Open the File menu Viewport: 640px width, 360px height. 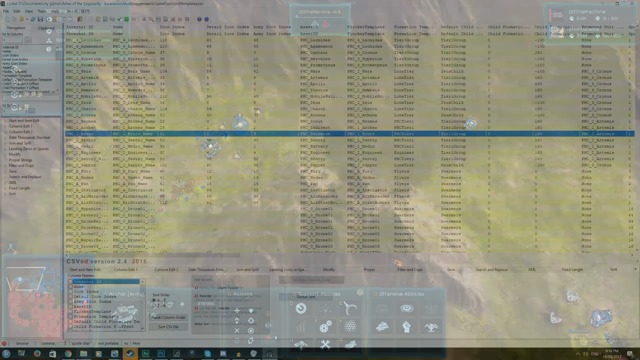6,11
